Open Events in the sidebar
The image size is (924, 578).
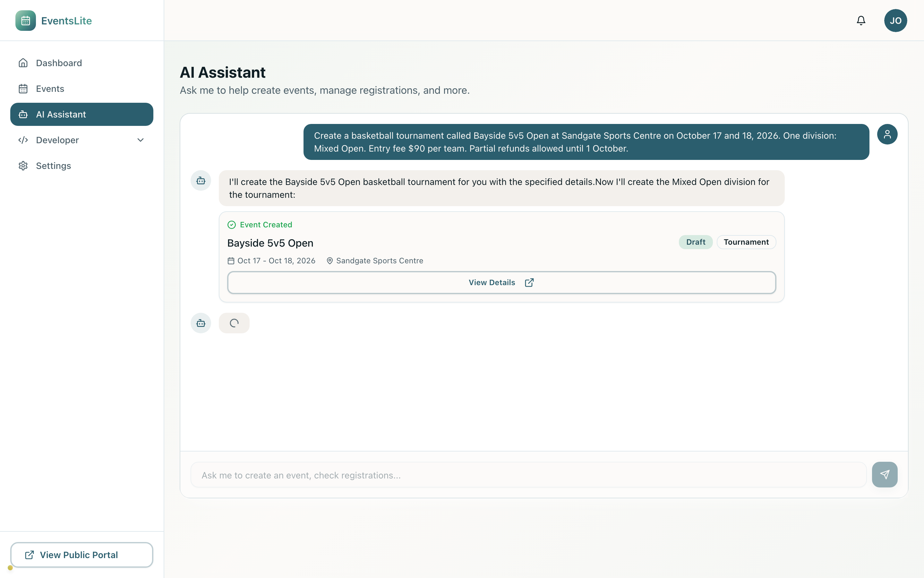tap(82, 89)
